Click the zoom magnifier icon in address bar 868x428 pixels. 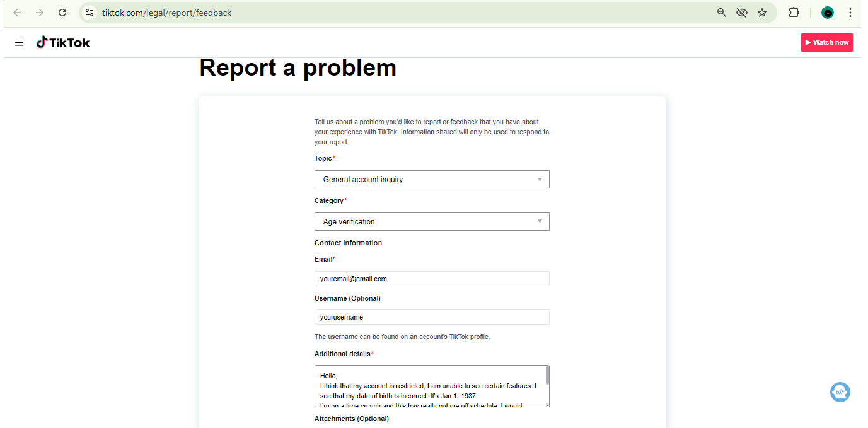722,13
